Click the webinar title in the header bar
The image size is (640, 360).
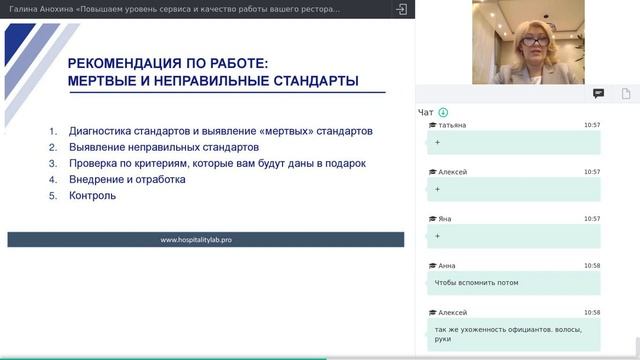[x=174, y=9]
